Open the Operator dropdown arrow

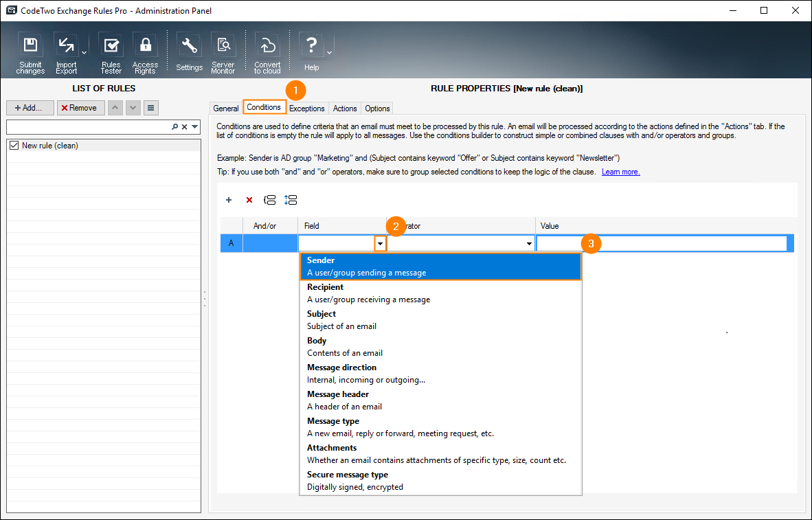(x=529, y=243)
